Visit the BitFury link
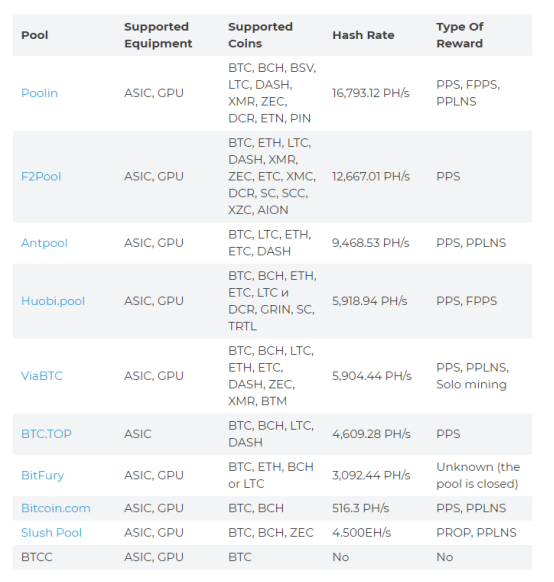 [x=42, y=475]
